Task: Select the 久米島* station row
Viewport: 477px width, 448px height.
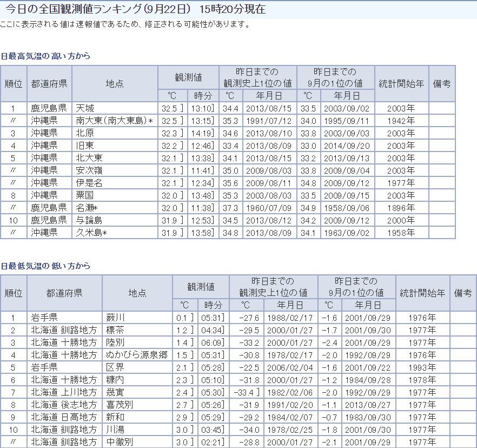Action: click(91, 233)
